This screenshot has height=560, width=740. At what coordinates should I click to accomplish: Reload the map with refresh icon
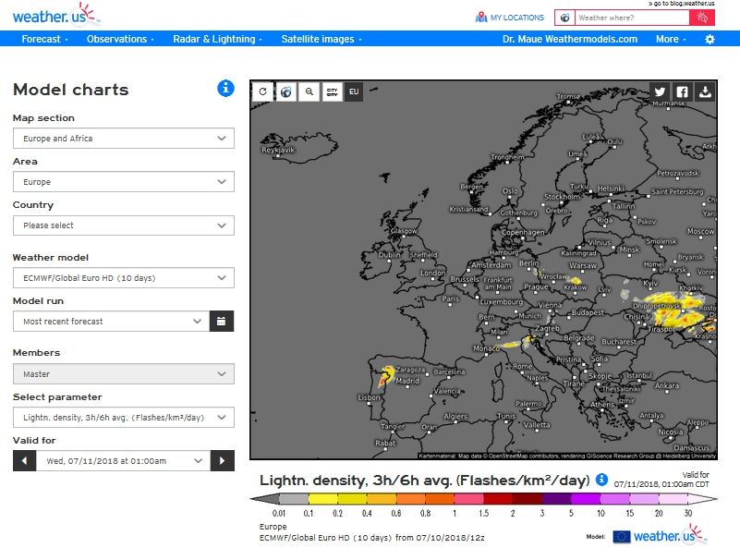[263, 91]
